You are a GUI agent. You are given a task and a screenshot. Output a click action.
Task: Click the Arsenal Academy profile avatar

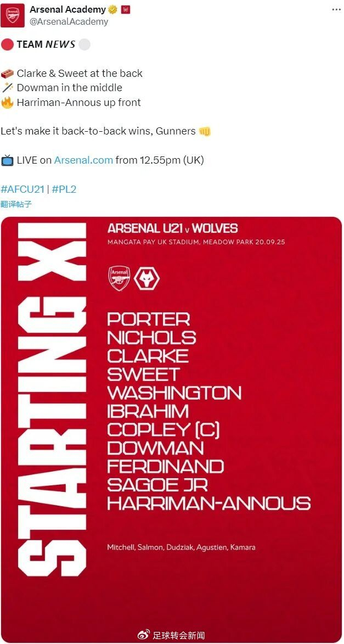pyautogui.click(x=12, y=15)
